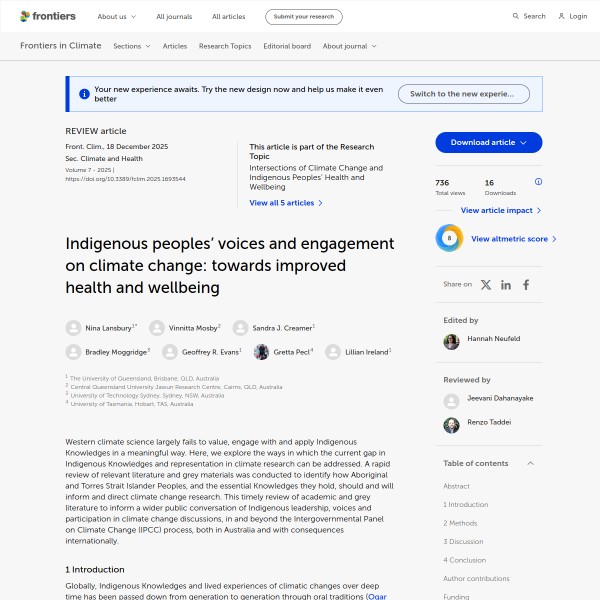Click the Search magnifier icon

(516, 16)
